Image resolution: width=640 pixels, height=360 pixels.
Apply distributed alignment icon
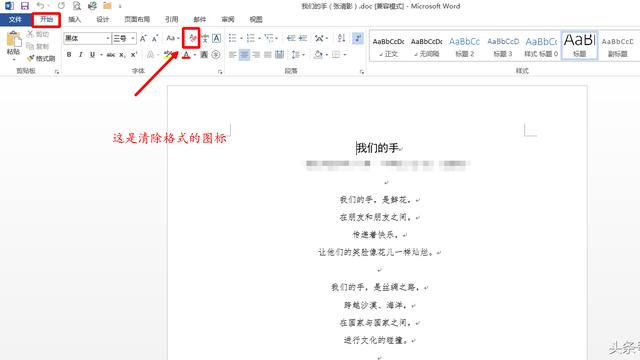[280, 55]
